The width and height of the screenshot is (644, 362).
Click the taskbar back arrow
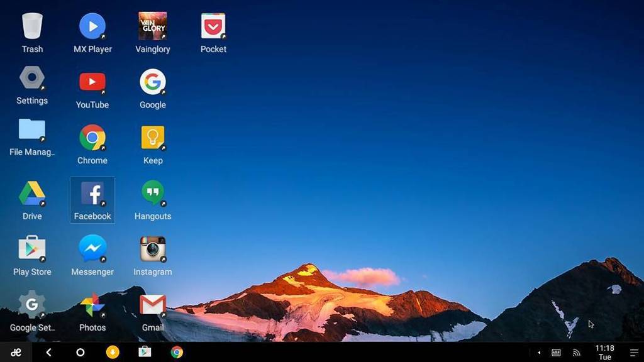pos(48,352)
